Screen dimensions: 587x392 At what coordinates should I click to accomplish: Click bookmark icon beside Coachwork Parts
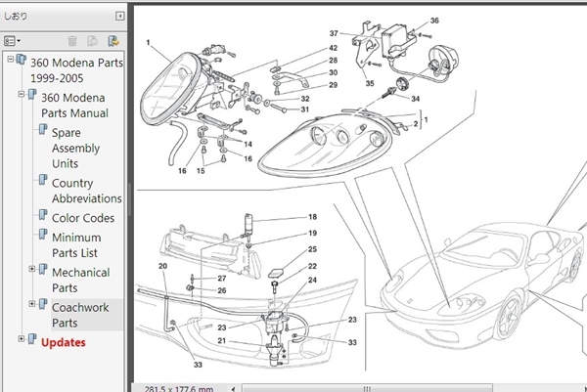[x=43, y=304]
